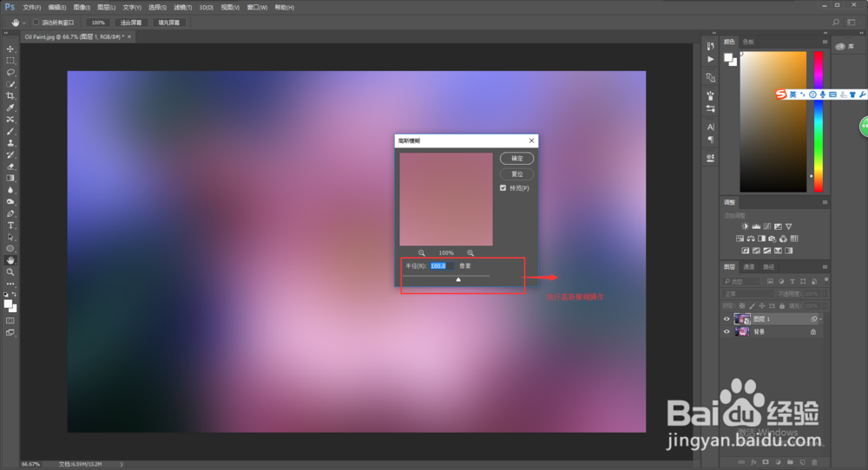This screenshot has height=470, width=868.
Task: Select the Lasso tool
Action: [10, 73]
